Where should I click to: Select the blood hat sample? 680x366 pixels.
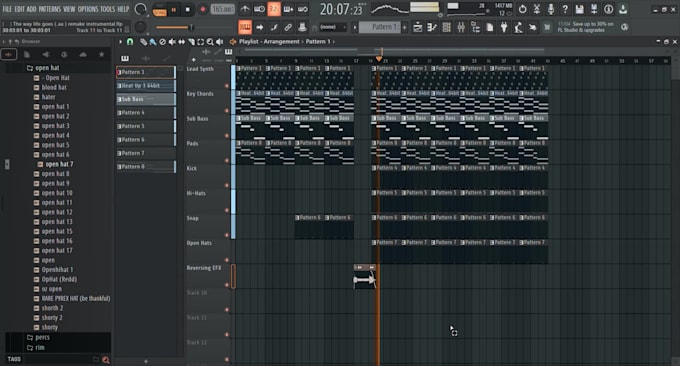[x=54, y=87]
